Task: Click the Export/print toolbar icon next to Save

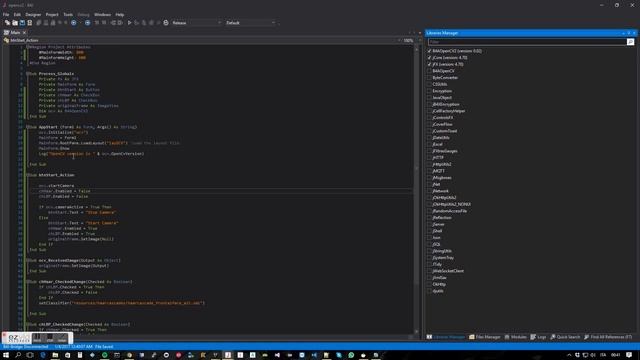Action: [x=30, y=23]
